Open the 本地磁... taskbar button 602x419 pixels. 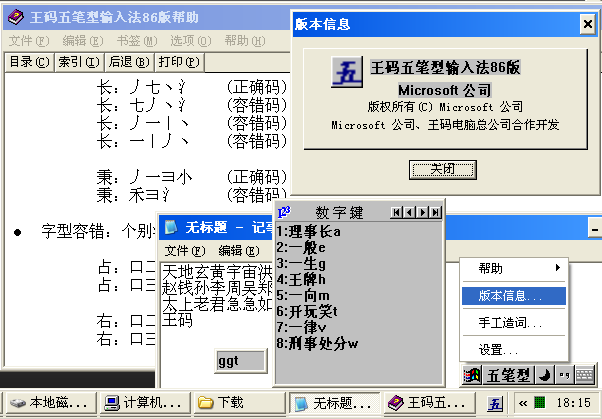point(51,403)
